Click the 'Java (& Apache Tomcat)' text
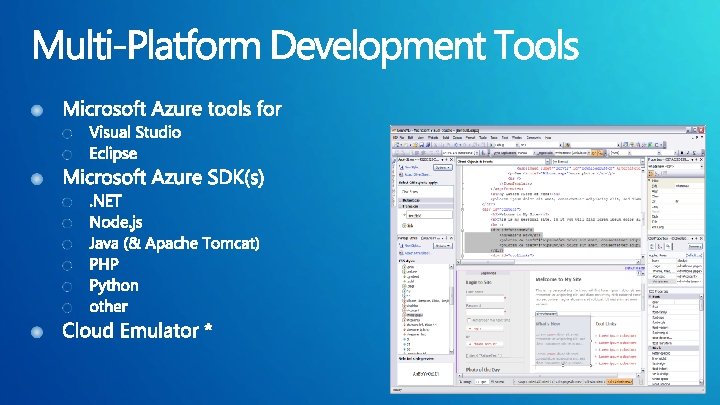 click(174, 244)
